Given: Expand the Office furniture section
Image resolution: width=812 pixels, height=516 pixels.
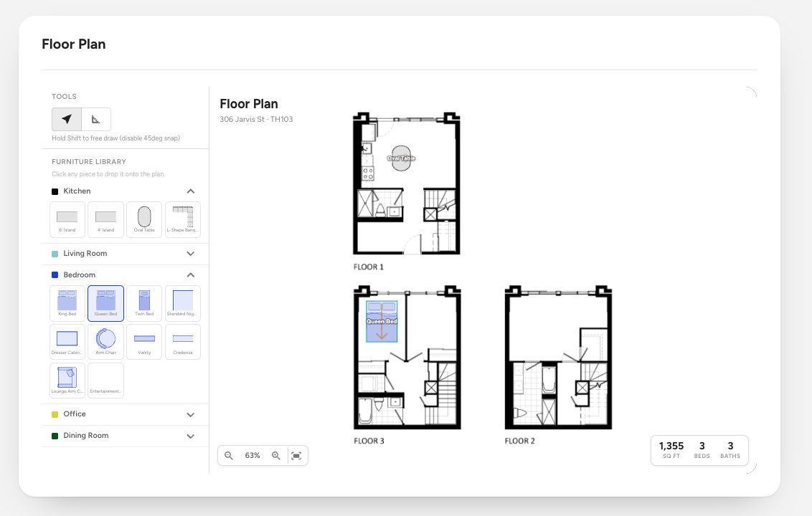Looking at the screenshot, I should pos(191,414).
